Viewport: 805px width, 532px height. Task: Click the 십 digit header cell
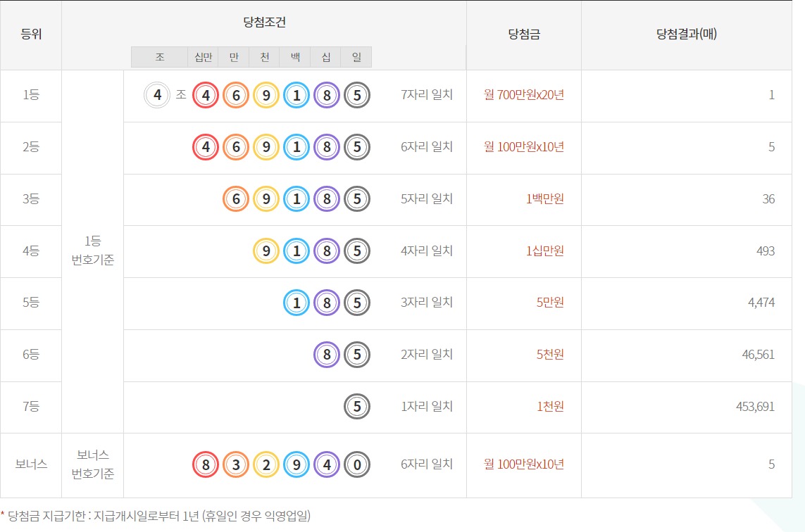click(x=325, y=57)
